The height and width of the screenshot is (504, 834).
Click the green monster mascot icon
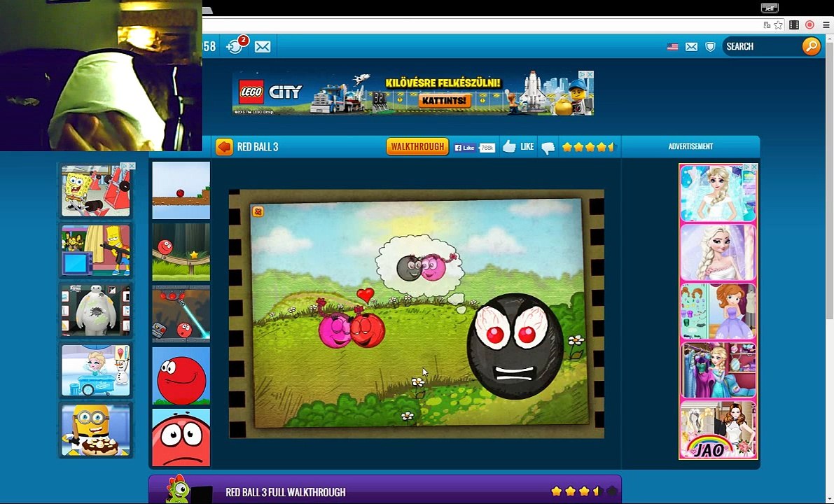[x=177, y=489]
